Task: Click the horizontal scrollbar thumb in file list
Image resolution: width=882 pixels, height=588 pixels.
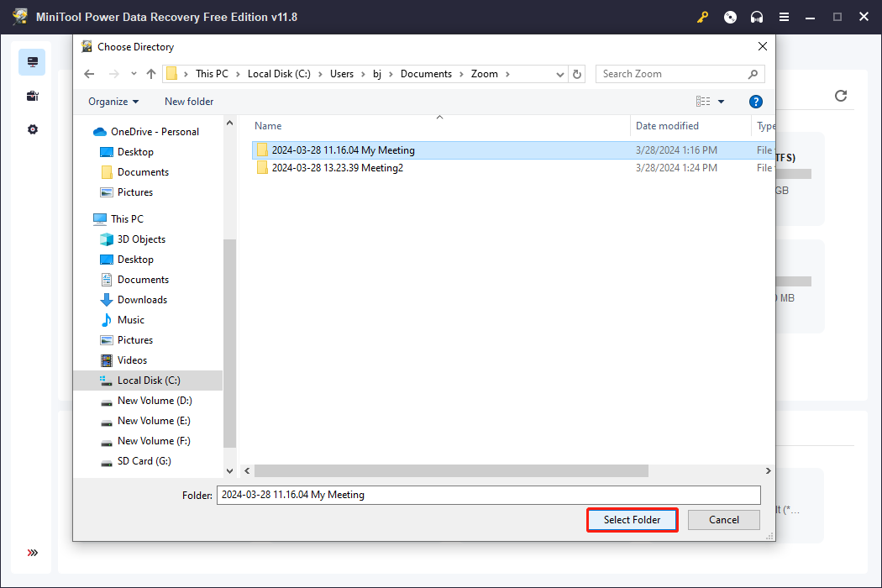Action: (x=451, y=470)
